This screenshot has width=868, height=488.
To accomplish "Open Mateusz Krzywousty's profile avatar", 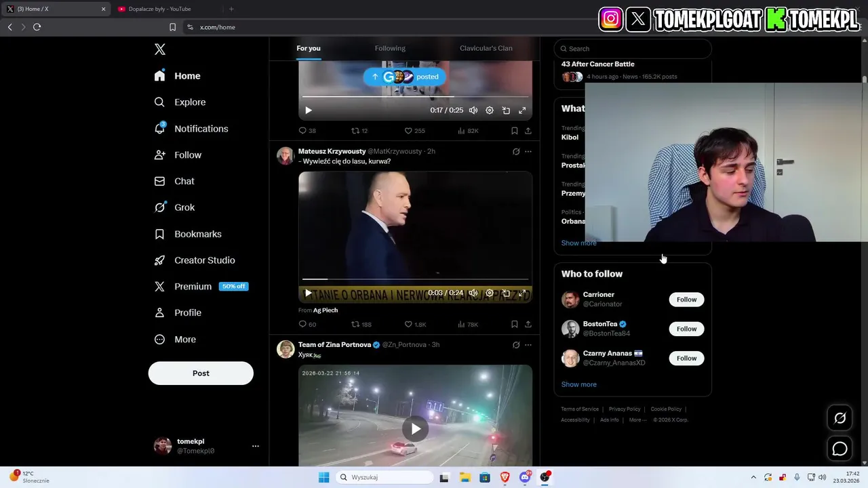I will [285, 155].
